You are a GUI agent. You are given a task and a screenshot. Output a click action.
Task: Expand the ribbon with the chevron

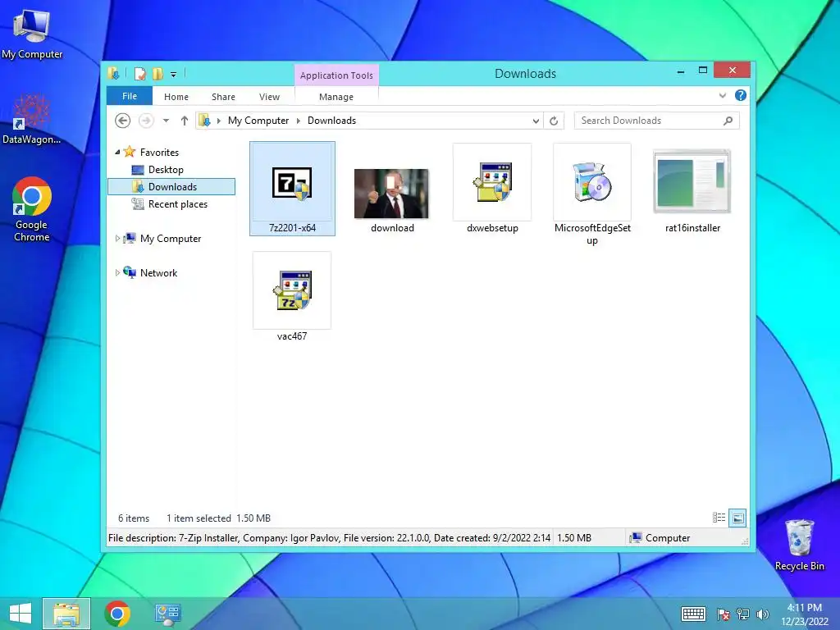pyautogui.click(x=723, y=95)
